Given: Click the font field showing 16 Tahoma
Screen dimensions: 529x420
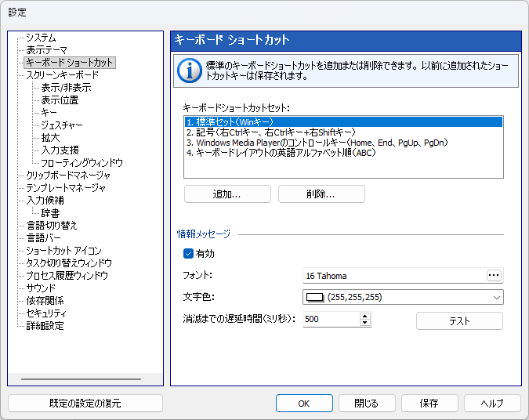Looking at the screenshot, I should pyautogui.click(x=395, y=276).
